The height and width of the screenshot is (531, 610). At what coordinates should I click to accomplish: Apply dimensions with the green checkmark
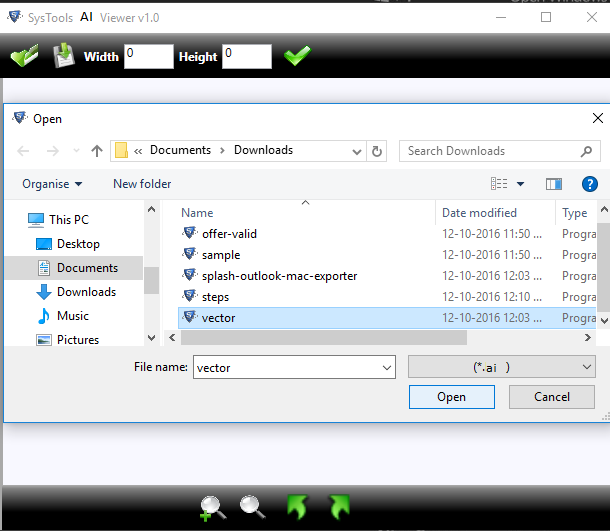[x=298, y=56]
